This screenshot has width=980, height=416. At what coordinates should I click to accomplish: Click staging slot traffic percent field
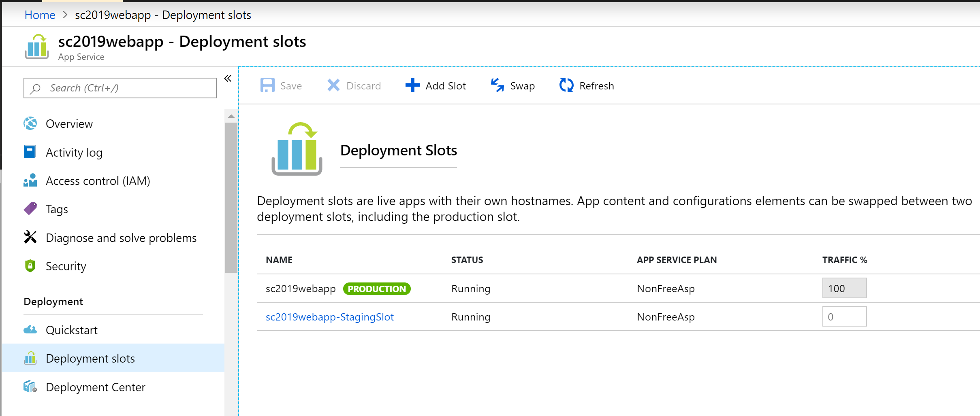844,316
